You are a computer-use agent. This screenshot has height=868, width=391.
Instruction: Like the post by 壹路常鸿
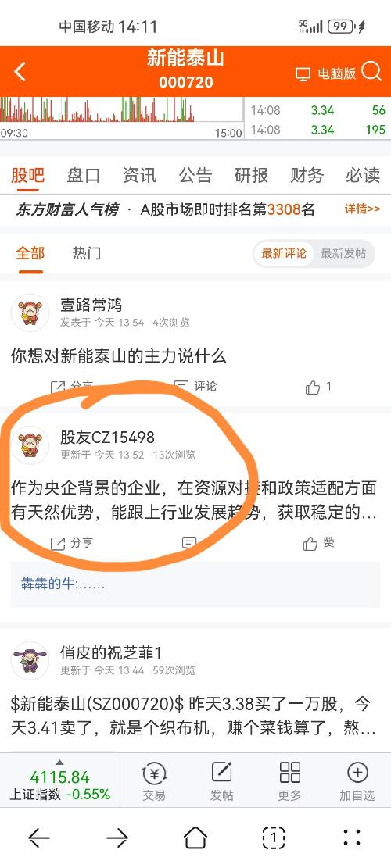tap(318, 387)
